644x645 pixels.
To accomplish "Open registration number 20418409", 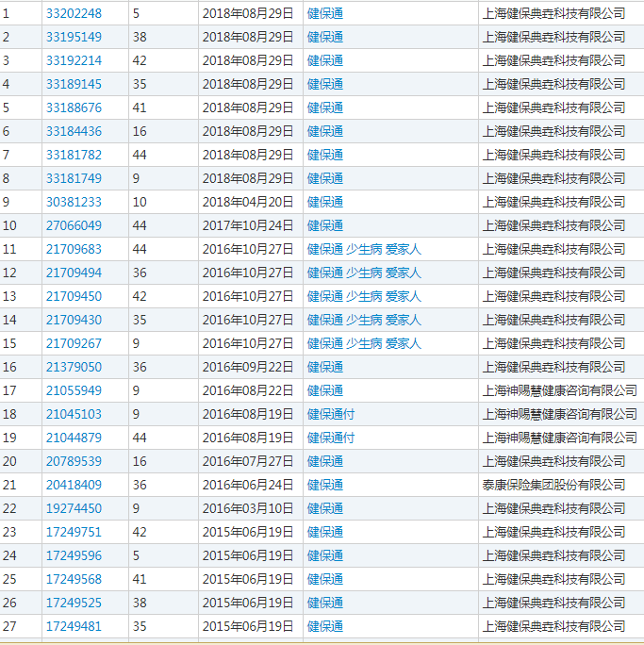I will click(74, 485).
